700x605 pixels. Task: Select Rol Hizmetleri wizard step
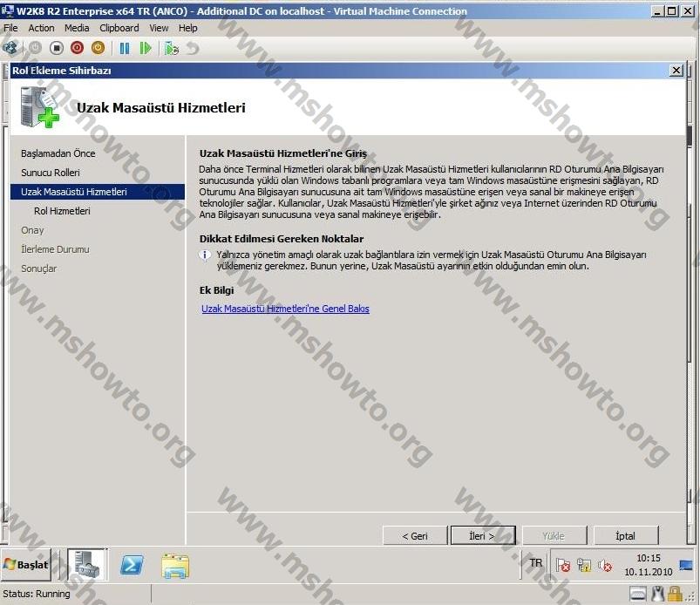click(x=62, y=211)
